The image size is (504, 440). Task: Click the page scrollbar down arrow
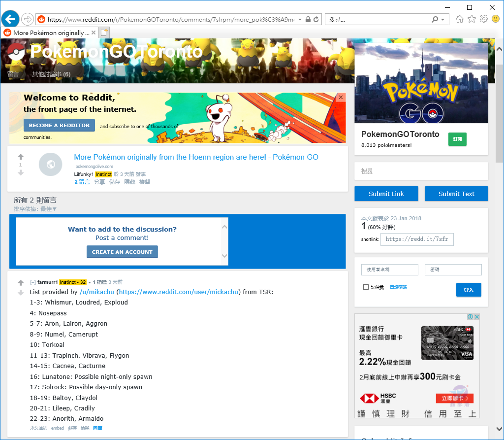tap(499, 429)
